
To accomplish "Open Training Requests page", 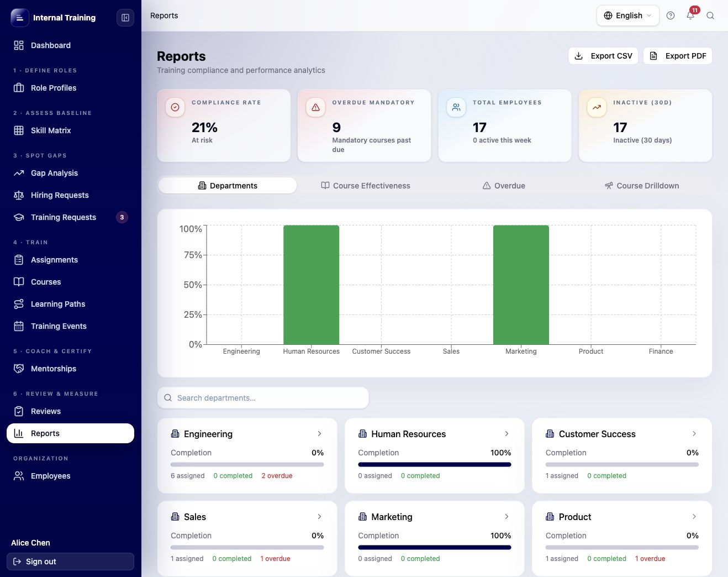I will tap(70, 217).
